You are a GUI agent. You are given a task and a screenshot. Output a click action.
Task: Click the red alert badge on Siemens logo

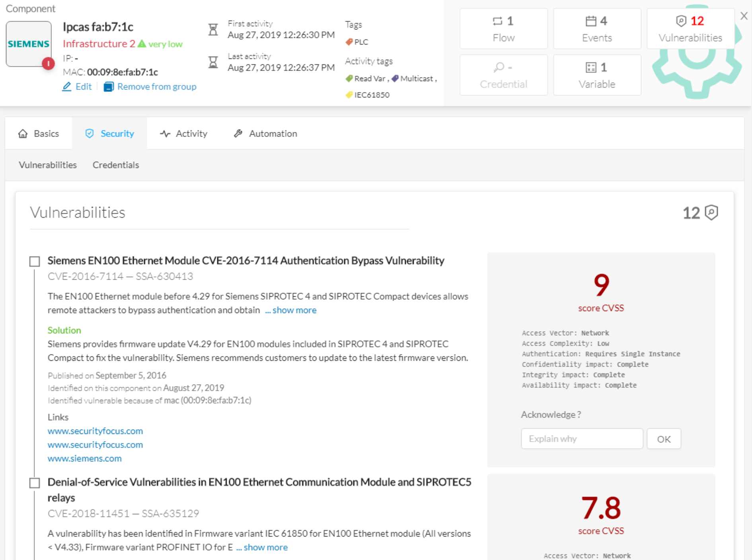[48, 63]
